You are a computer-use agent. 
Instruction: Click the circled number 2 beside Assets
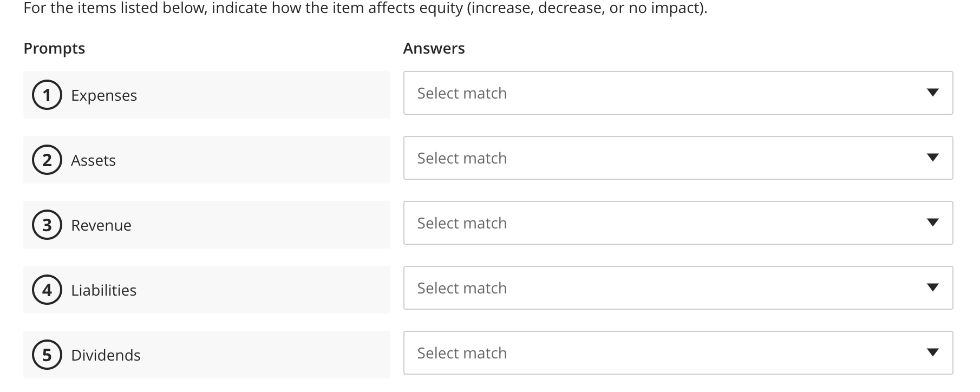point(47,160)
